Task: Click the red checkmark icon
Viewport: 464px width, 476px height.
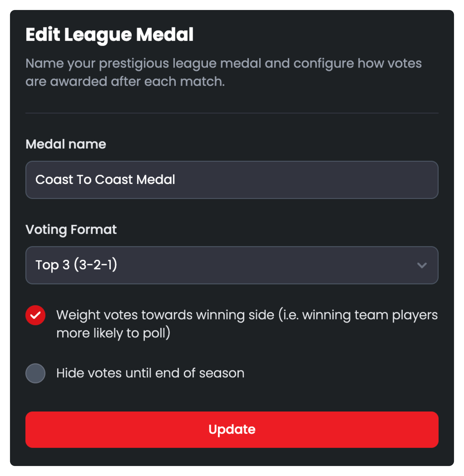Action: (35, 315)
